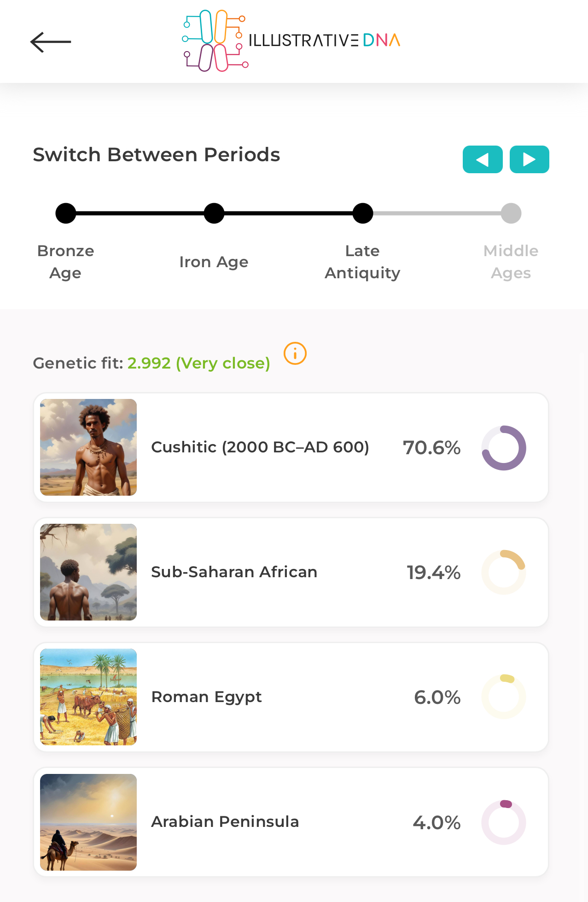This screenshot has height=902, width=588.
Task: Select the Late Antiquity timeline dot
Action: [363, 213]
